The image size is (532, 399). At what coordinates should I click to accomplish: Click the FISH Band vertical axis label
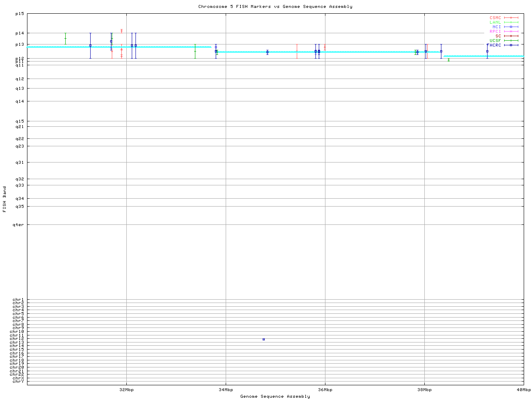[5, 199]
